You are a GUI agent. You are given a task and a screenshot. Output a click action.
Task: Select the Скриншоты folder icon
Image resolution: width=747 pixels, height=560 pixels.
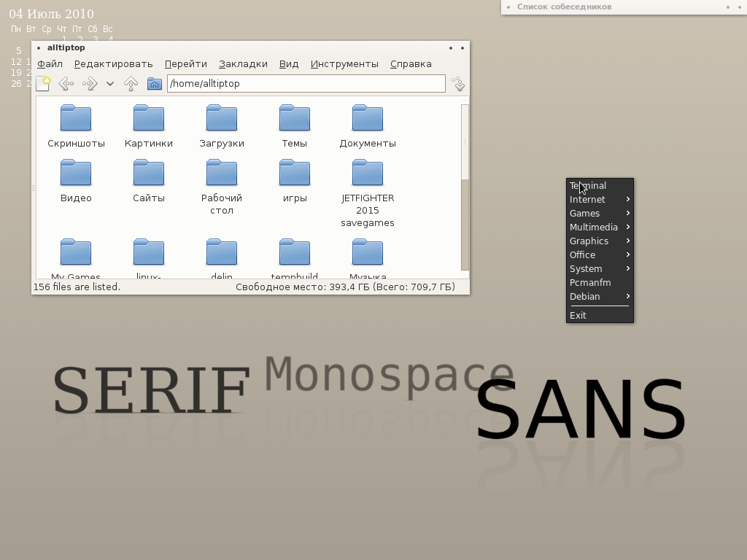pos(76,117)
